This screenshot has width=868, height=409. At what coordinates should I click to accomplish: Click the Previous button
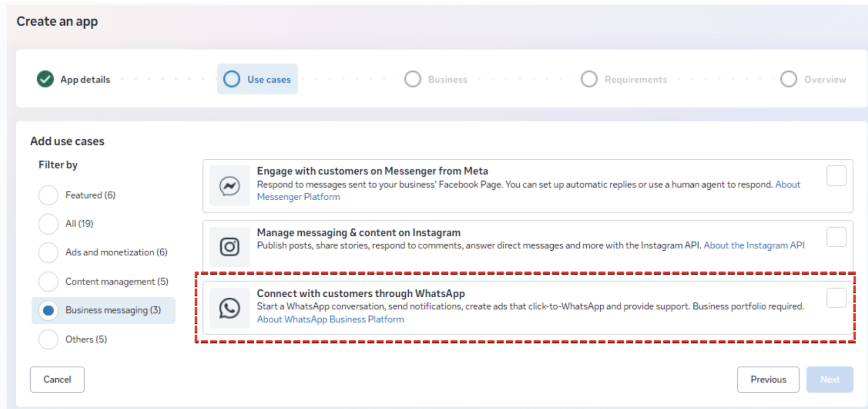(x=768, y=380)
